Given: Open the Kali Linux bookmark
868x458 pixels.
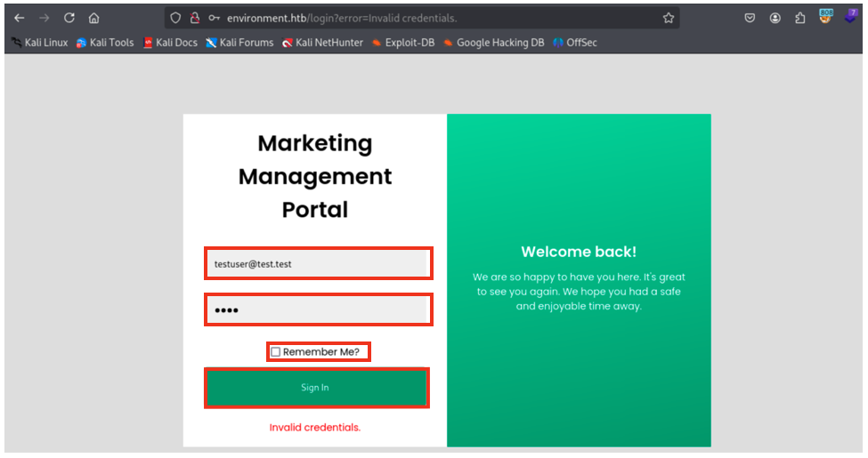Looking at the screenshot, I should (40, 43).
